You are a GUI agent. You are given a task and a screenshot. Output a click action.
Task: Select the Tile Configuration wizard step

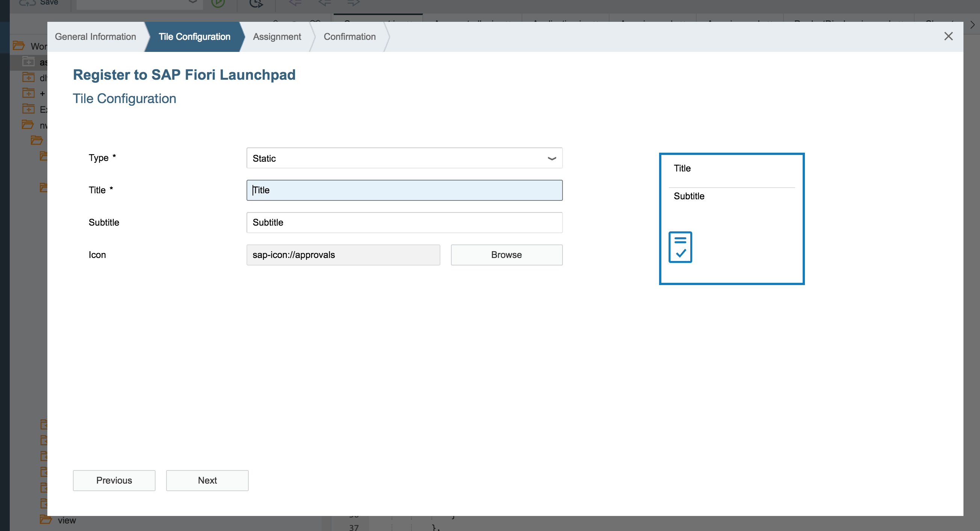[194, 36]
